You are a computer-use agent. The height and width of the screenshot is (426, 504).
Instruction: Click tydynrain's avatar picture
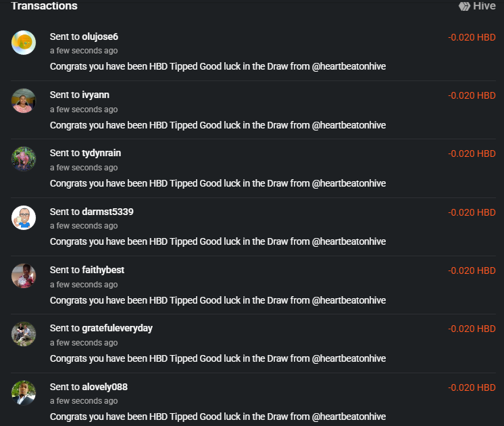pyautogui.click(x=24, y=159)
